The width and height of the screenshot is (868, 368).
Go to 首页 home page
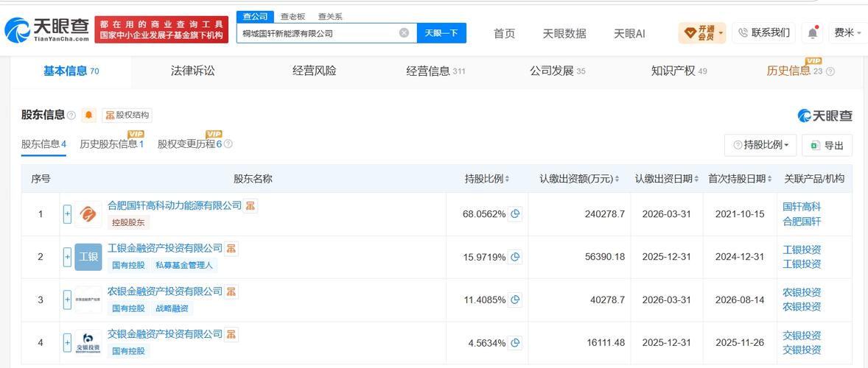504,34
